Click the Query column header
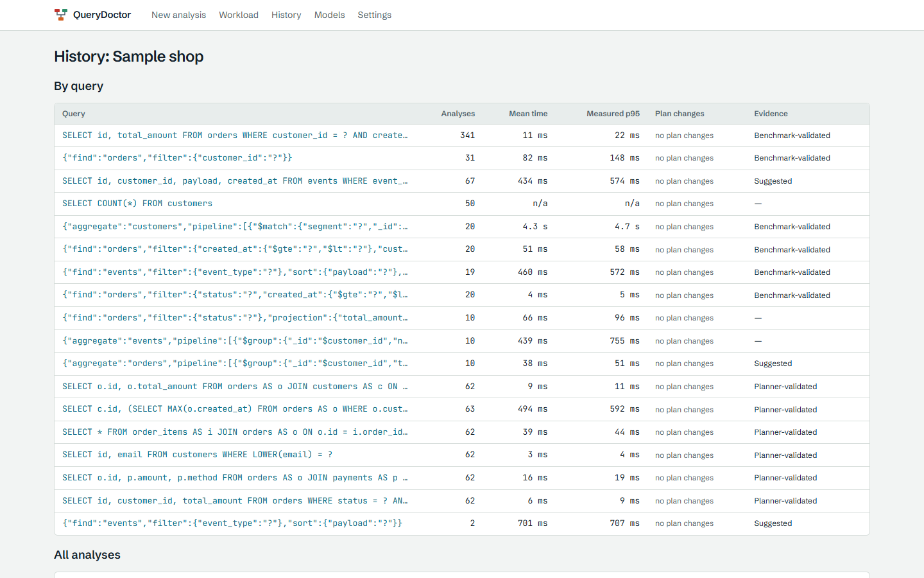The image size is (924, 578). tap(74, 114)
